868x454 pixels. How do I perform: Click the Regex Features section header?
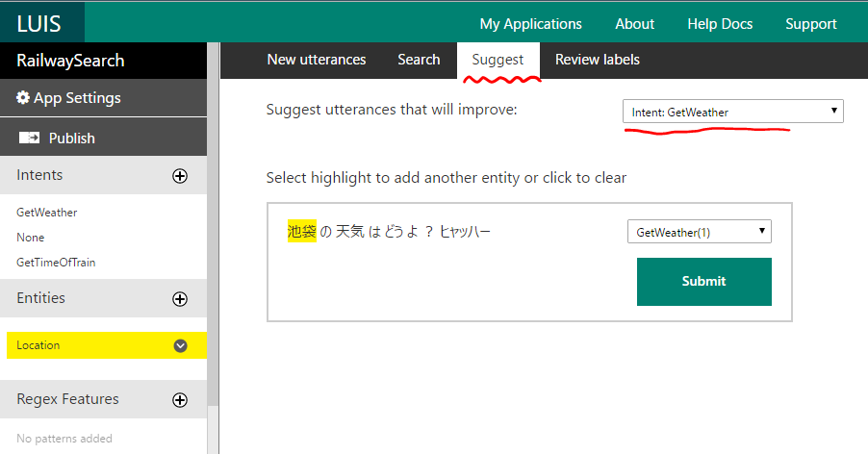coord(104,399)
